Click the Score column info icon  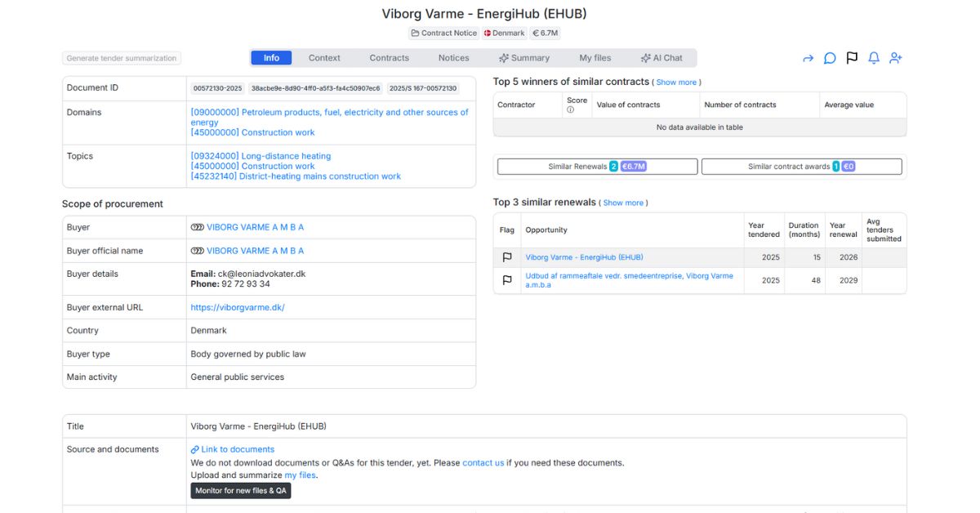(x=570, y=110)
